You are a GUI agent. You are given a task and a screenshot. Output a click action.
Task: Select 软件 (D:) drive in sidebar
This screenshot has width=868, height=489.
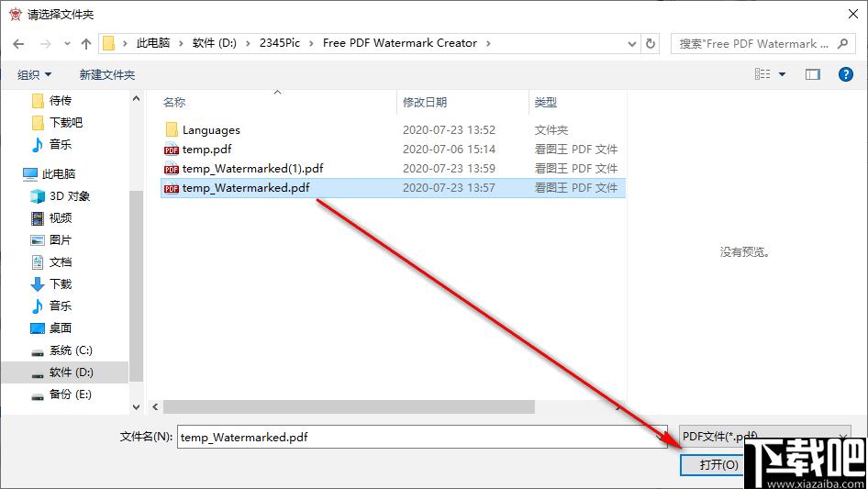(71, 372)
